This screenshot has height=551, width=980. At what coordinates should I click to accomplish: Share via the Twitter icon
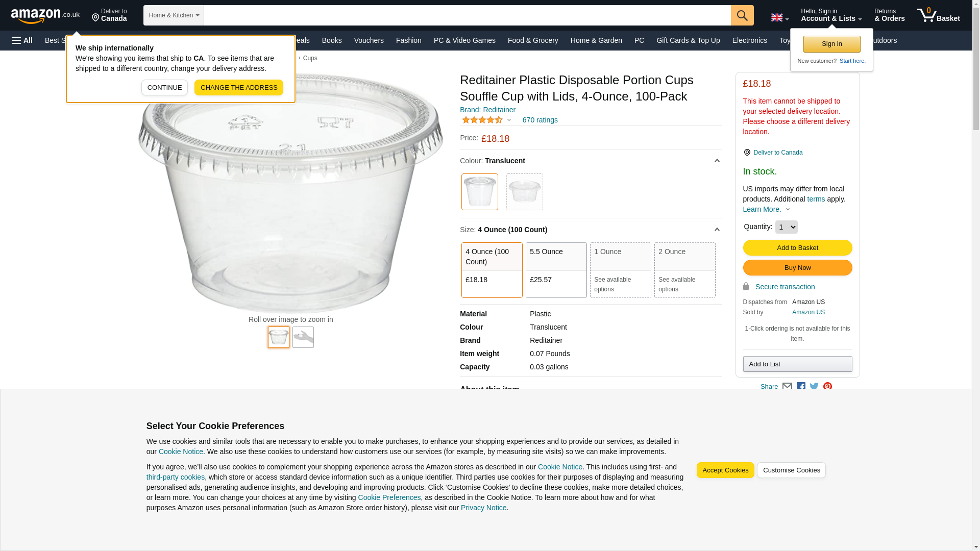[814, 387]
